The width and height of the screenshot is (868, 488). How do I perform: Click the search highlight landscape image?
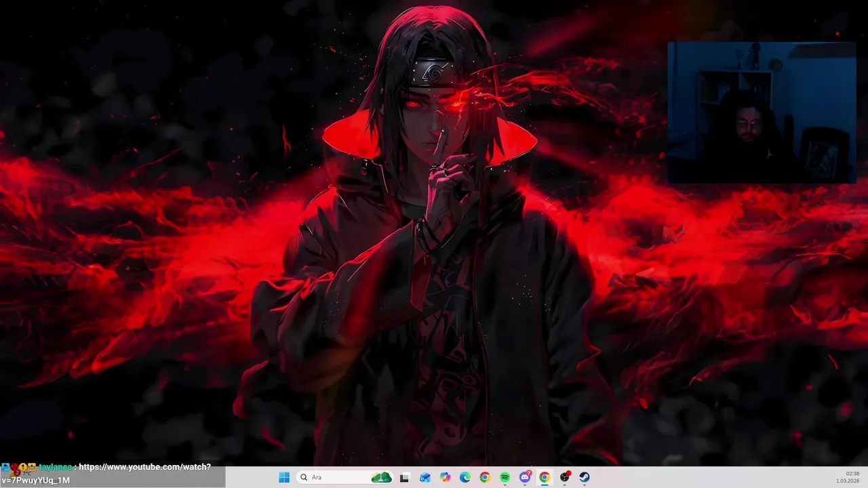pos(382,477)
